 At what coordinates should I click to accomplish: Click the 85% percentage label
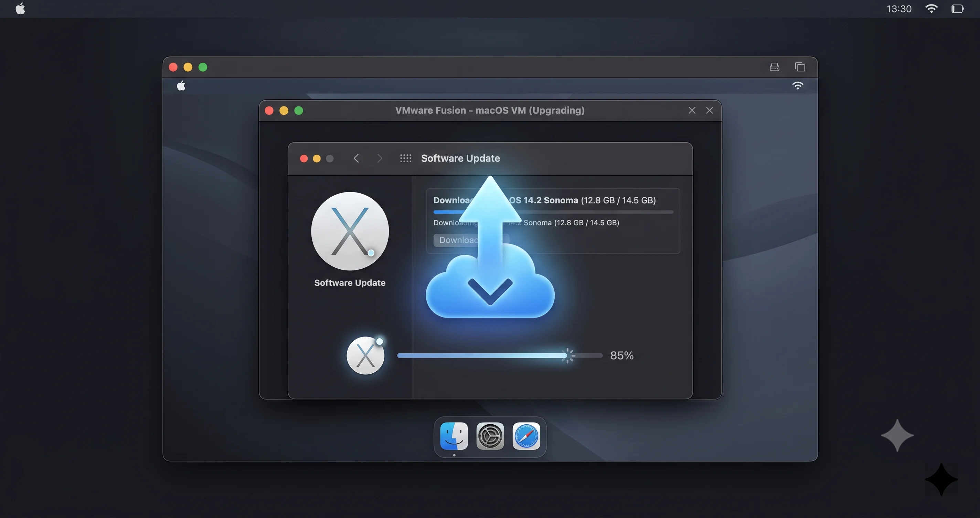click(x=622, y=355)
